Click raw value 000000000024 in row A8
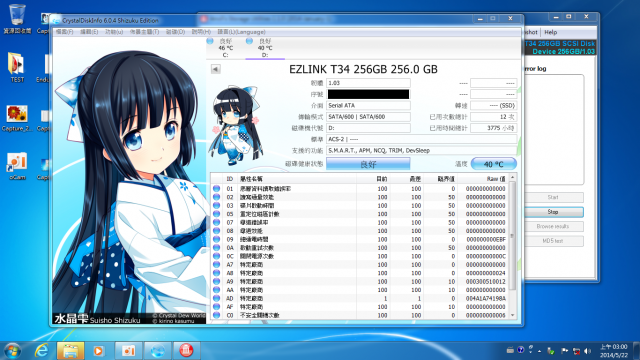Image resolution: width=640 pixels, height=360 pixels. point(486,273)
